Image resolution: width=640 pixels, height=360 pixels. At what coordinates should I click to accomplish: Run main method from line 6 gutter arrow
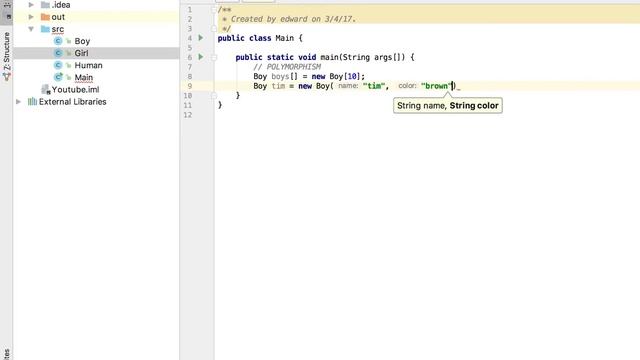pyautogui.click(x=200, y=57)
